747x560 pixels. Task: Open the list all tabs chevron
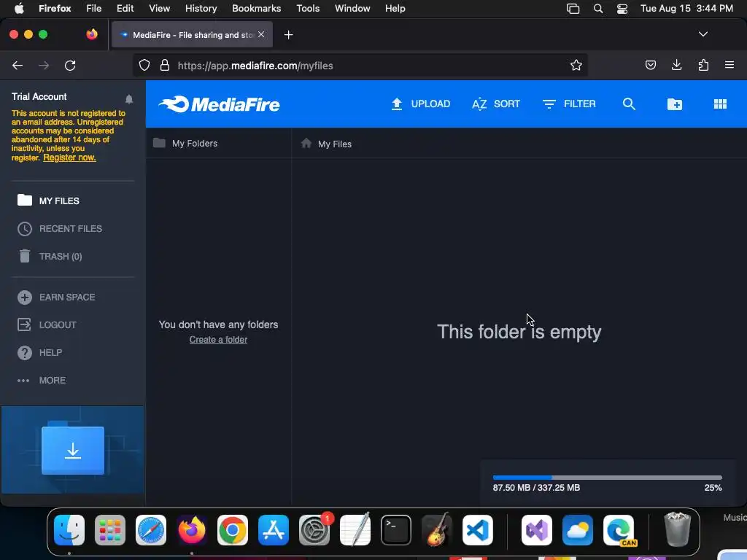point(703,34)
